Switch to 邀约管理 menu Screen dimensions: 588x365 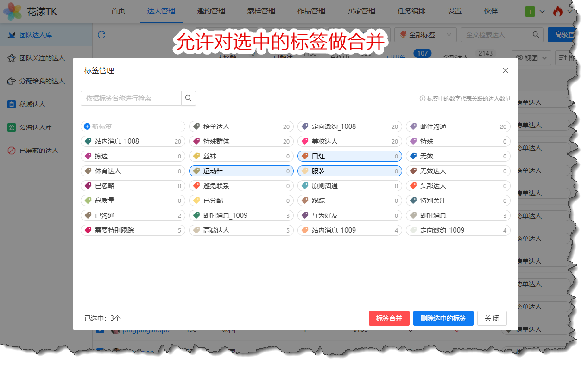coord(211,11)
